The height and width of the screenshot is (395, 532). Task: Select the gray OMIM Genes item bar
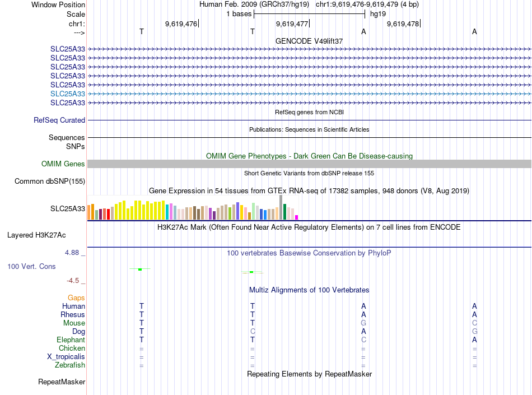tap(310, 164)
